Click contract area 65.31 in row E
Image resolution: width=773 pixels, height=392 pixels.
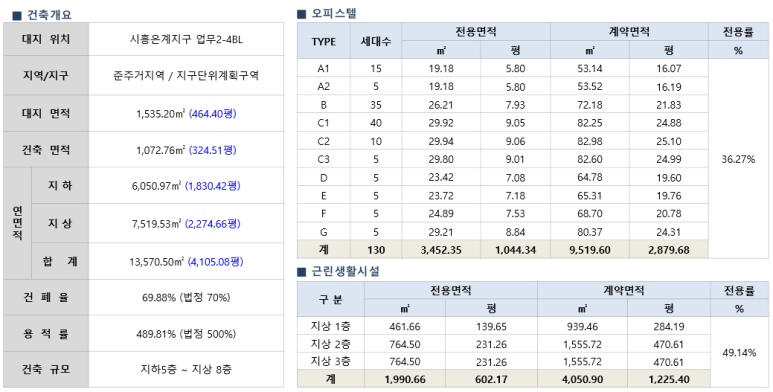tap(590, 196)
